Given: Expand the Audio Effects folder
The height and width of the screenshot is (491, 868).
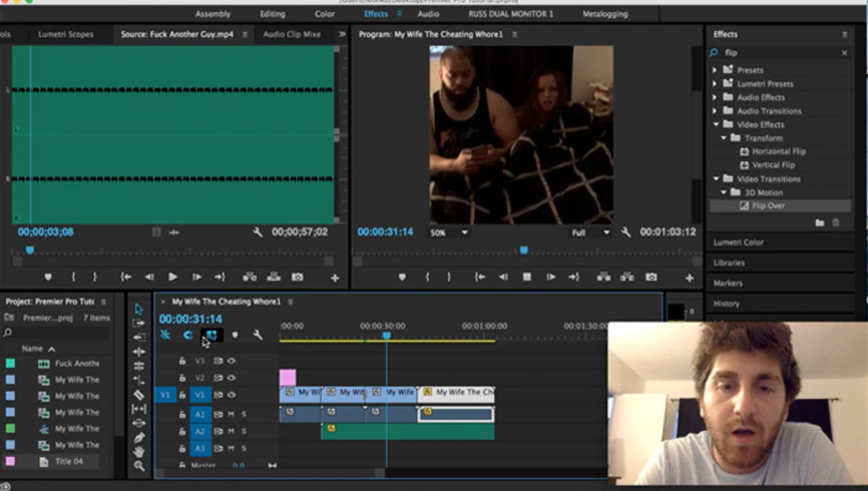Looking at the screenshot, I should 715,97.
